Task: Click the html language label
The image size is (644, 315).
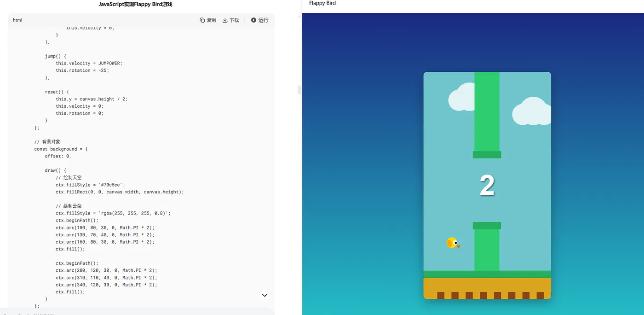Action: pyautogui.click(x=17, y=20)
